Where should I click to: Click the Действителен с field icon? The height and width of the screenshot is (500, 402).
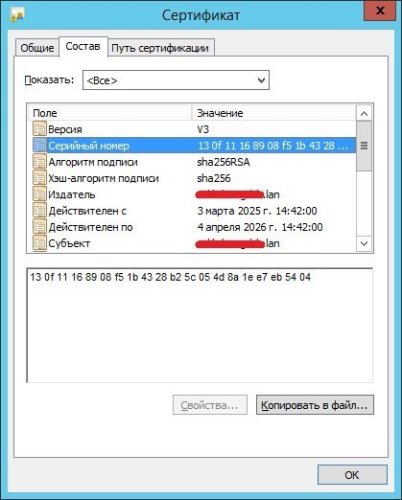[39, 210]
